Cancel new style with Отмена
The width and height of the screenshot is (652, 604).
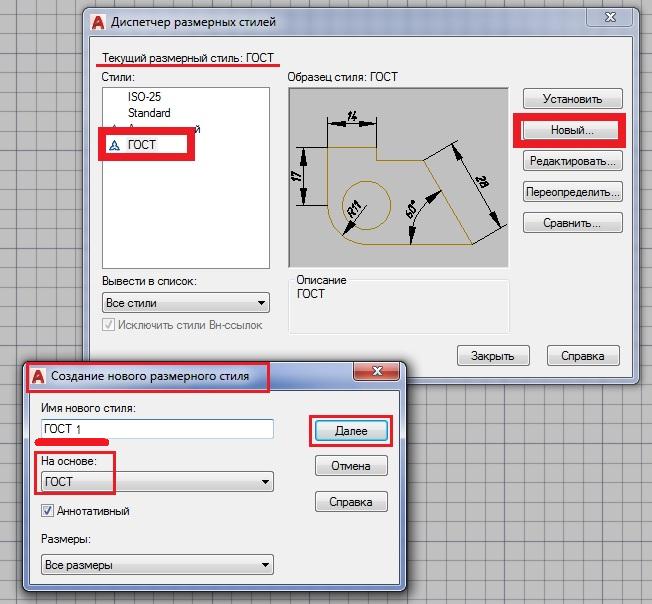point(350,466)
